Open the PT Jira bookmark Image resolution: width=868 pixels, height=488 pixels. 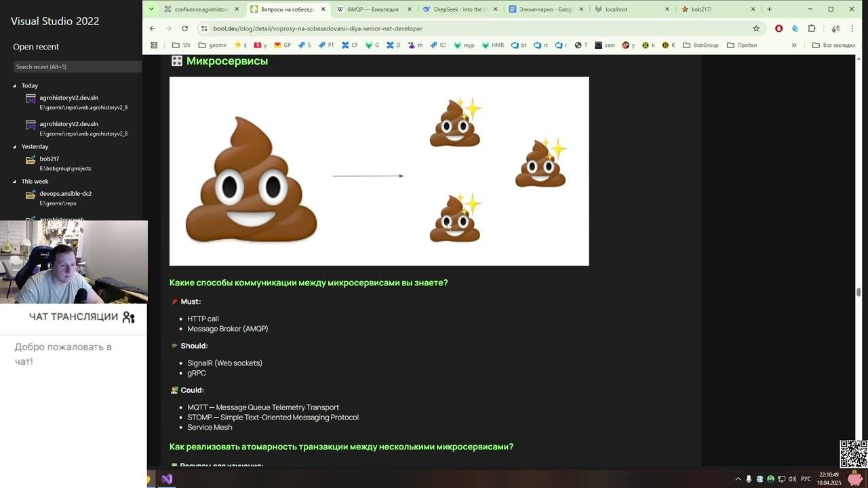[325, 45]
